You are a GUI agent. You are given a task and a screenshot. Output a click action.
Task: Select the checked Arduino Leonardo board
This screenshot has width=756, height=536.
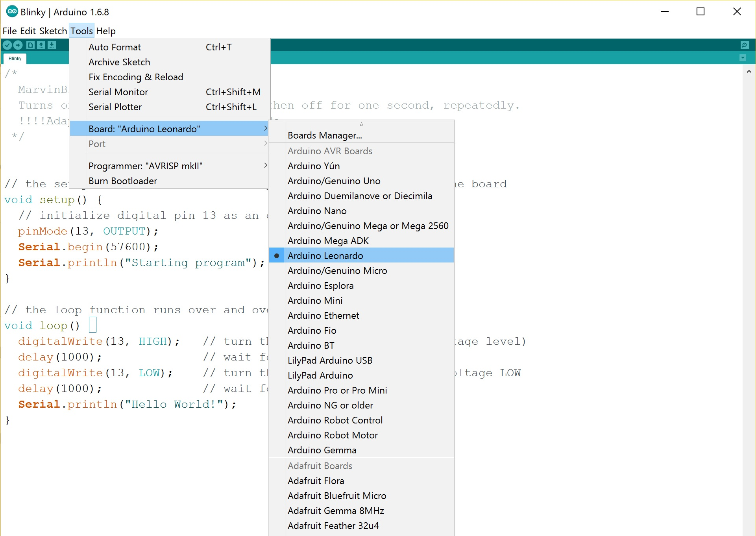(361, 256)
